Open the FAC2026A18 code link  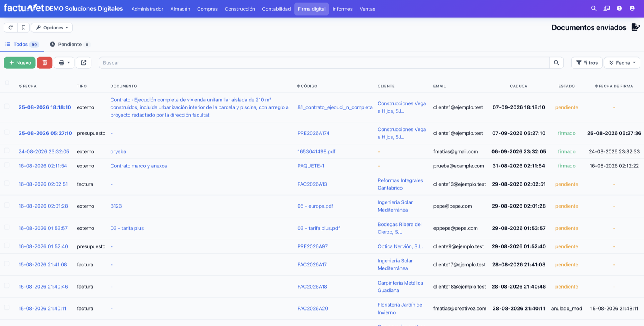pos(312,287)
